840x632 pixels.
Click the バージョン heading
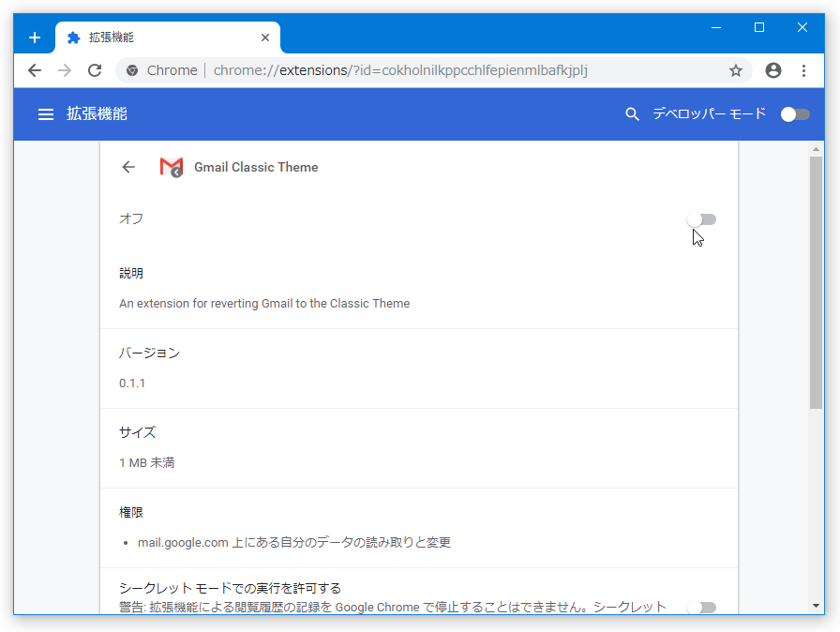(x=149, y=353)
